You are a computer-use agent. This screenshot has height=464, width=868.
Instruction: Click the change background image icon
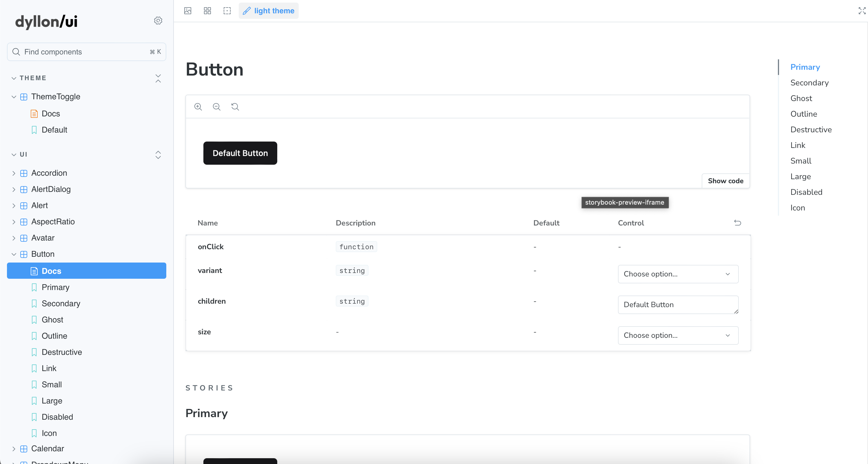click(188, 11)
